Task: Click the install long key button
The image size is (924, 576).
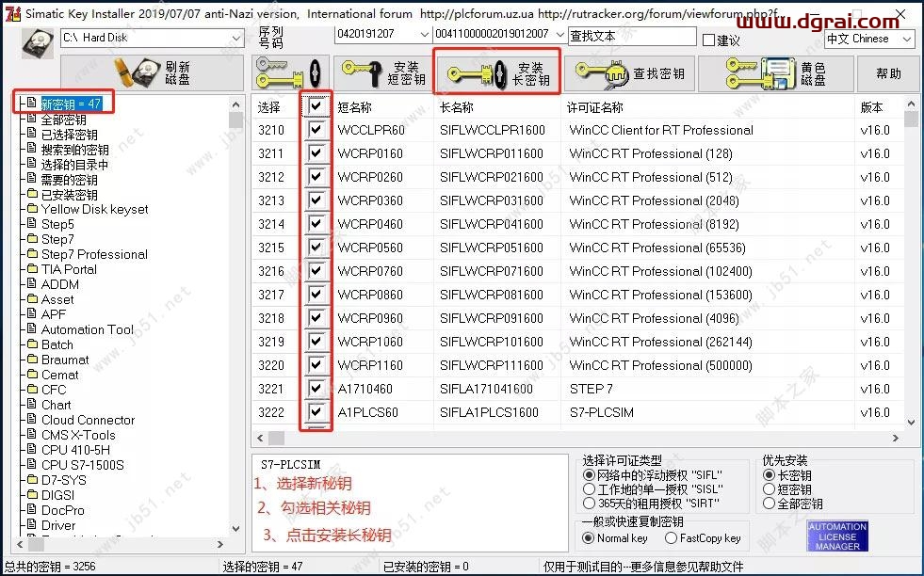Action: (x=497, y=73)
